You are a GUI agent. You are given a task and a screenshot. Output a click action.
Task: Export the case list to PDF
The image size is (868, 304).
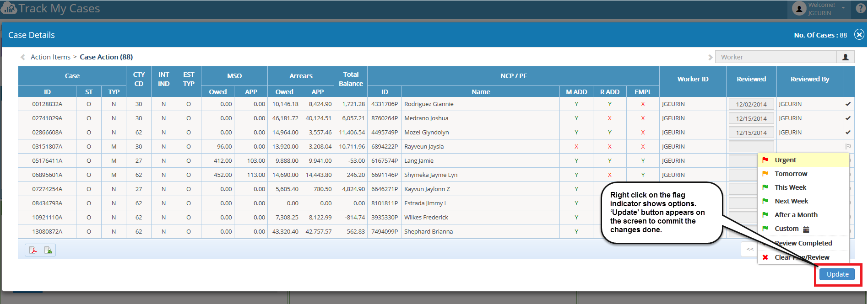[x=33, y=251]
